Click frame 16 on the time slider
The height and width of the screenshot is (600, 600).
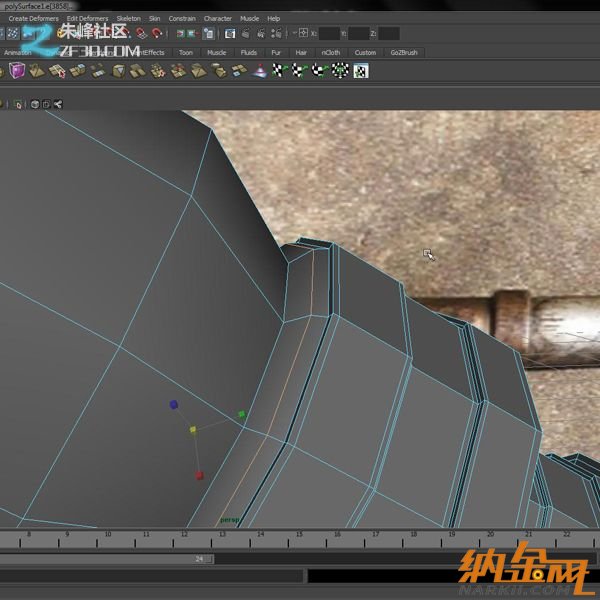pyautogui.click(x=336, y=541)
